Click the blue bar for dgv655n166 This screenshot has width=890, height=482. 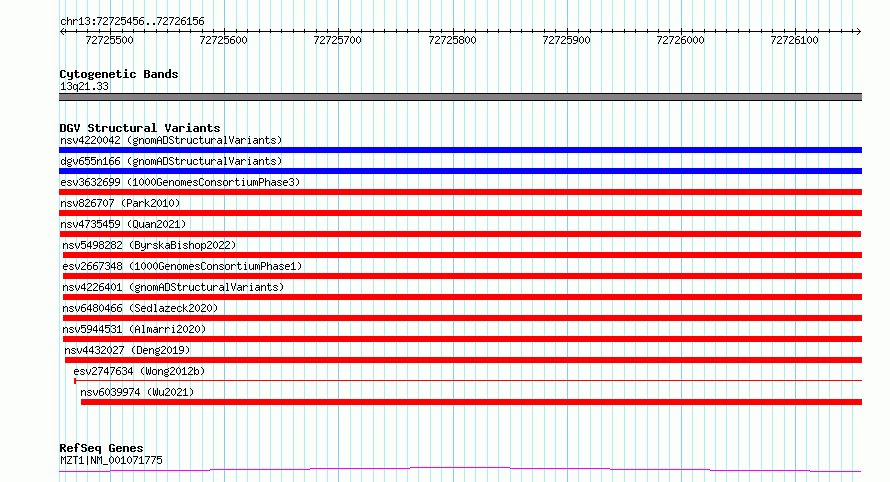point(460,171)
